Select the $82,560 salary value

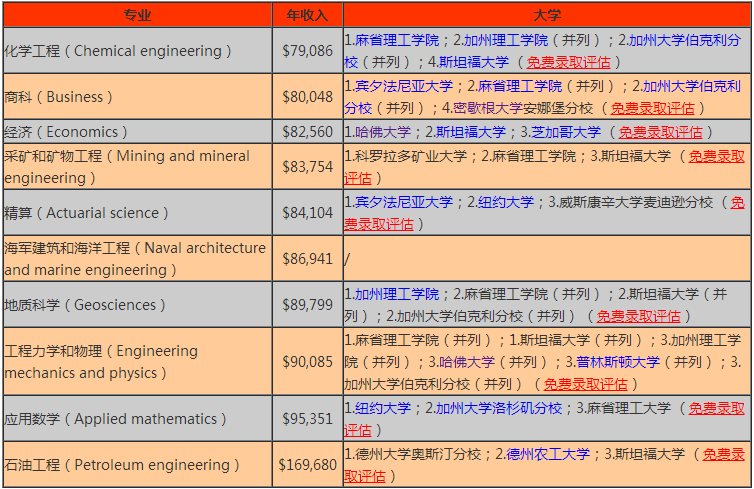click(308, 132)
